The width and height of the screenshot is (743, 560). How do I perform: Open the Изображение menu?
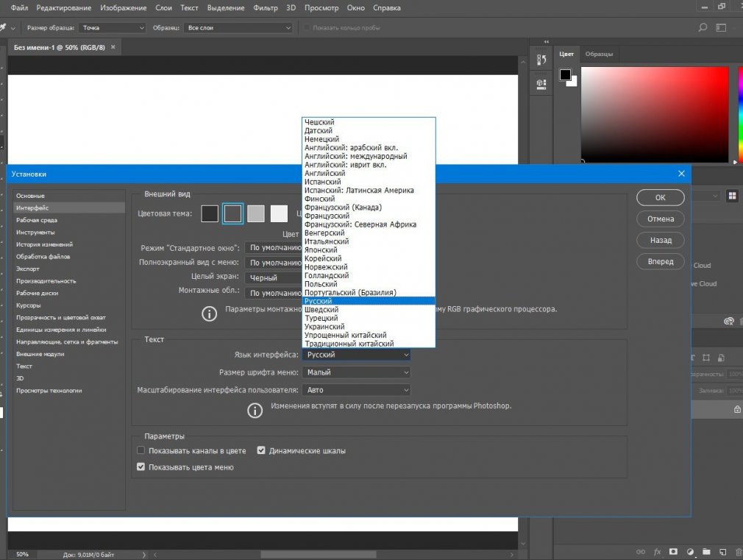(x=123, y=7)
